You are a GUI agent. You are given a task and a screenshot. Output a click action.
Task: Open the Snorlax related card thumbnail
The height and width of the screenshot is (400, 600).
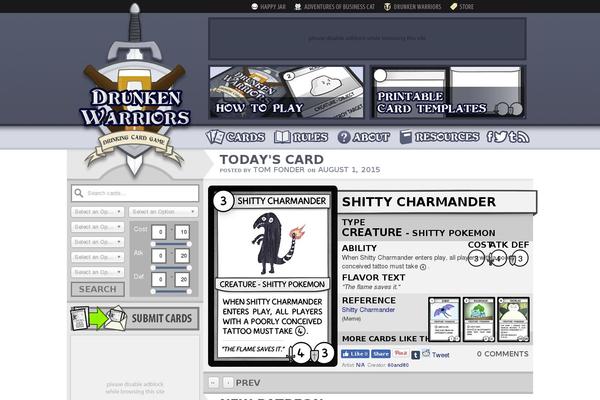tap(514, 319)
